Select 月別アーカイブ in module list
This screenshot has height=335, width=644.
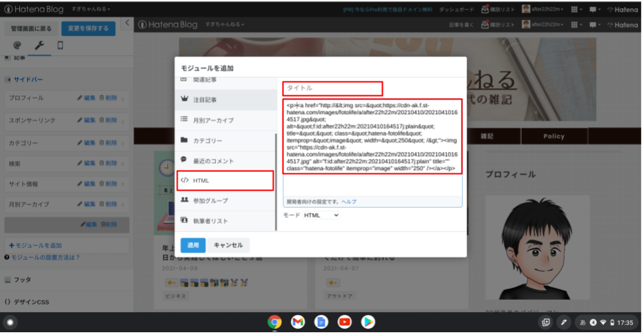coord(226,120)
